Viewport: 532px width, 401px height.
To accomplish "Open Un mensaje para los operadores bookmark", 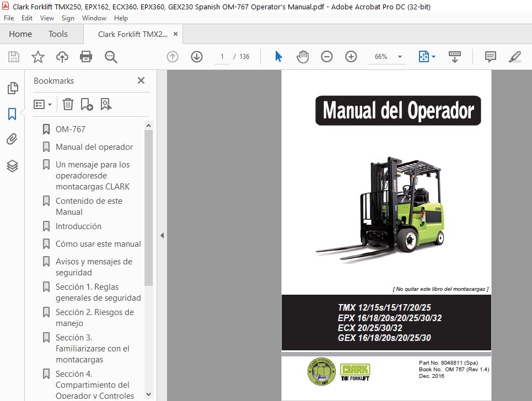I will [93, 176].
